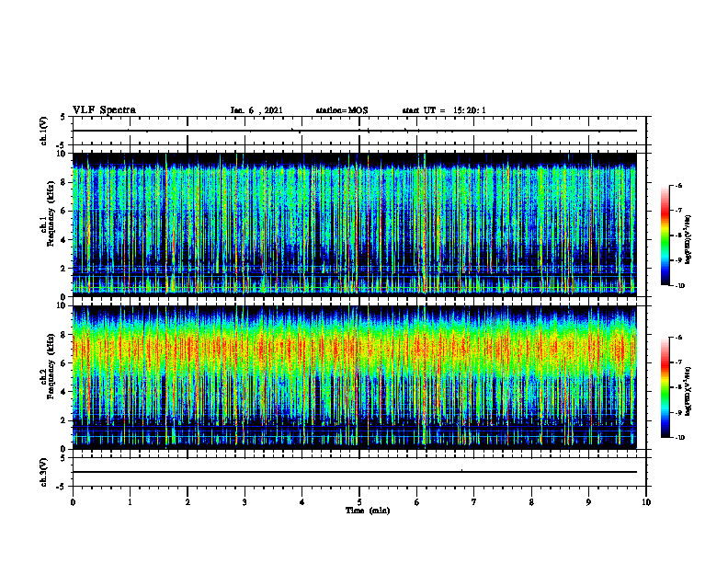Viewport: 728px width, 563px height.
Task: Click the ch.1 voltage waveform trace
Action: 355,131
